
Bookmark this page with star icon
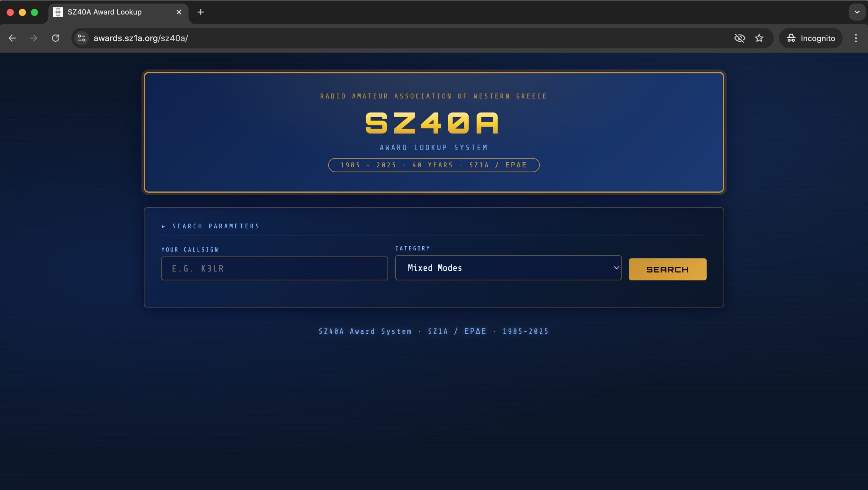759,38
